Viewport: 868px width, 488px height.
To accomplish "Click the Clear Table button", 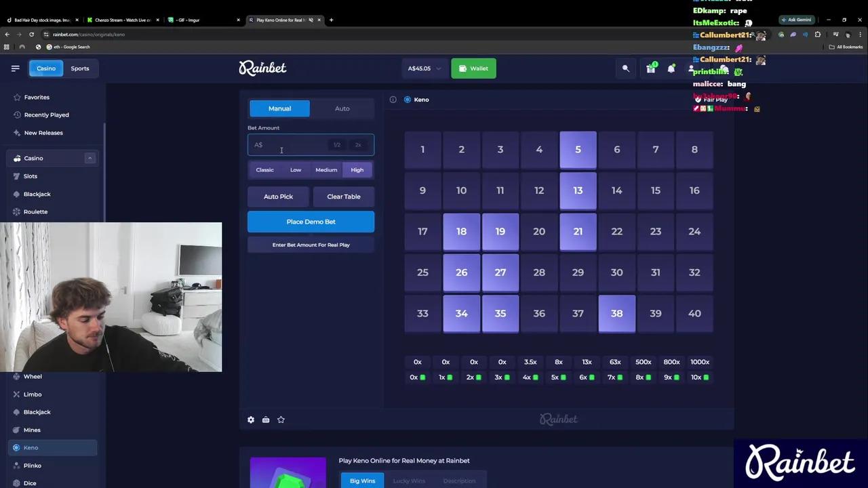I will pos(343,197).
